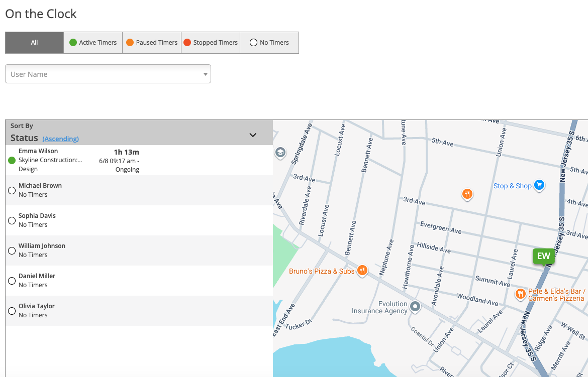The width and height of the screenshot is (588, 377).
Task: Toggle the Ascending sort order link
Action: (x=60, y=139)
